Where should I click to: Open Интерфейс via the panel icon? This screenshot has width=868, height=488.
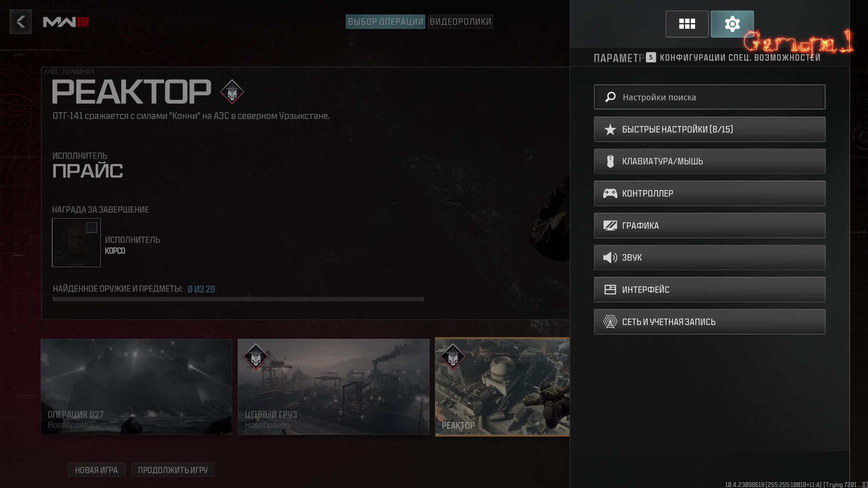pyautogui.click(x=610, y=289)
